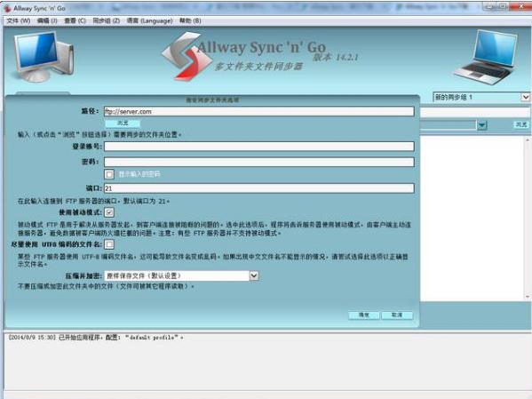The height and width of the screenshot is (399, 532).
Task: Click the Allway Sync title bar app icon
Action: pos(7,8)
